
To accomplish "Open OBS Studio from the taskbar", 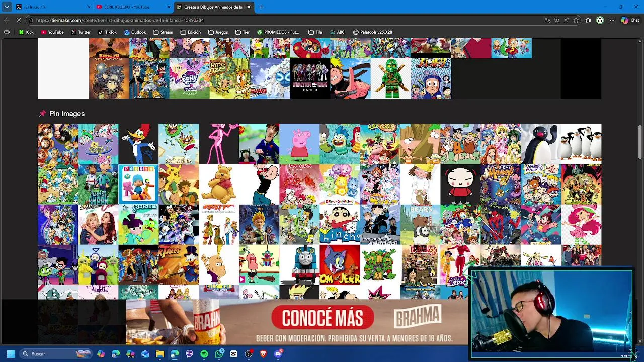I will tap(248, 354).
